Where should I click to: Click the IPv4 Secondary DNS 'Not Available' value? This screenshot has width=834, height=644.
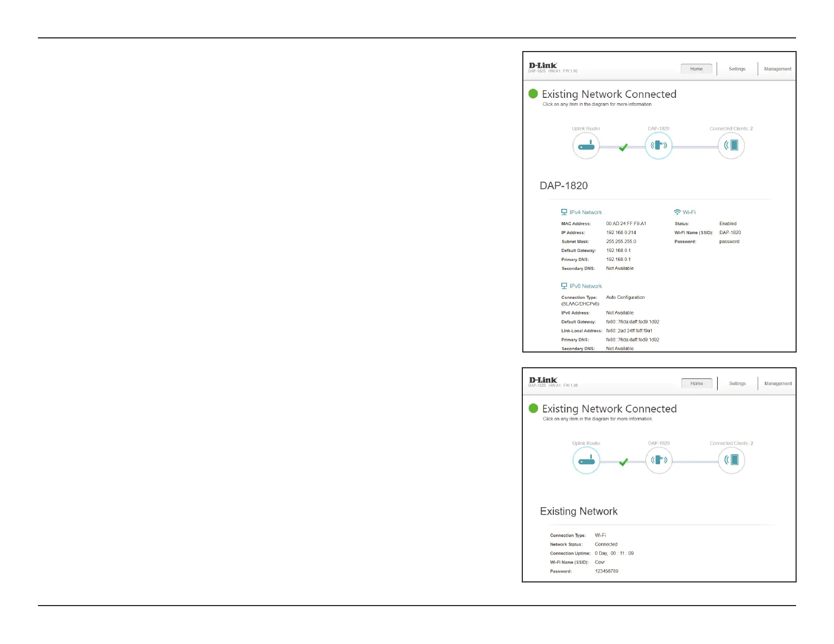tap(620, 268)
